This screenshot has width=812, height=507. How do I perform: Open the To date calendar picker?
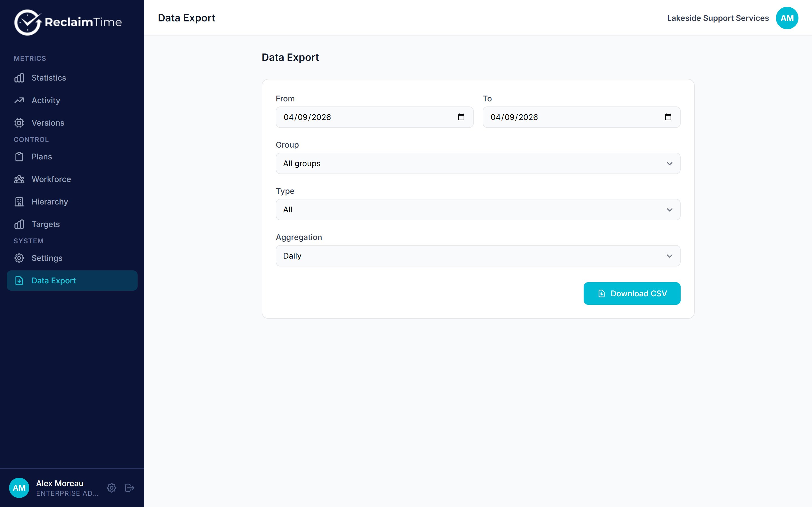point(668,117)
